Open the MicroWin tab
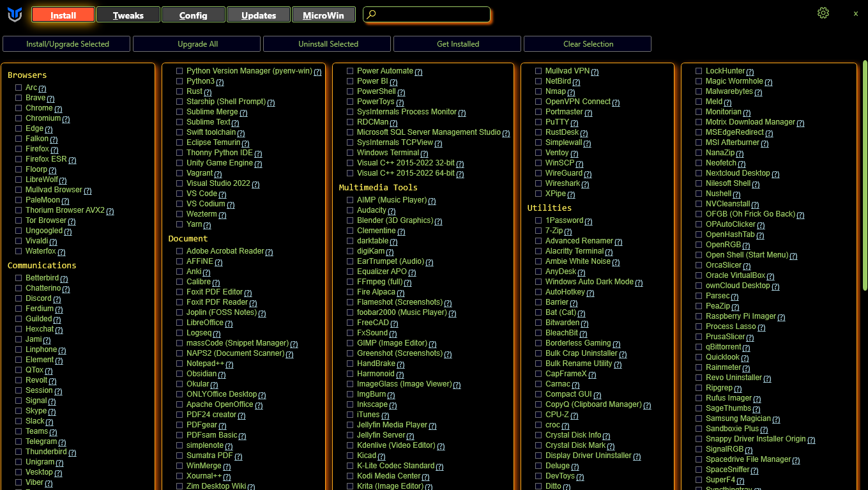Screen dimensions: 868x490 323,15
